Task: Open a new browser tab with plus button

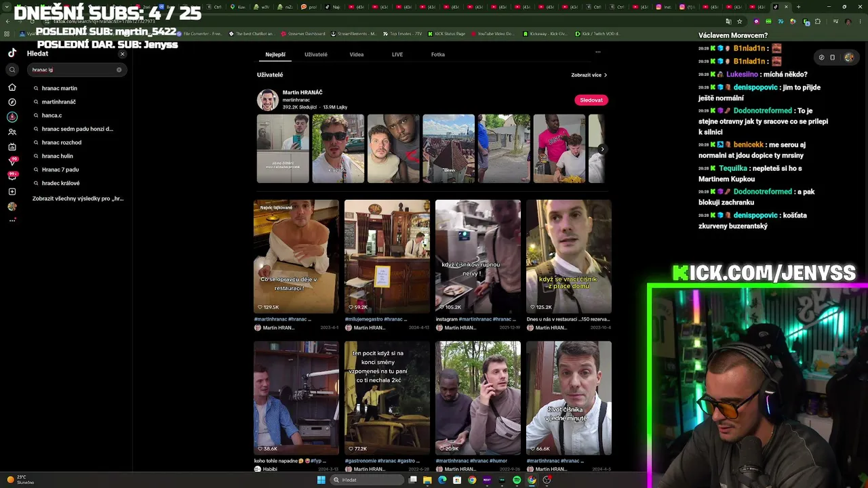Action: (x=798, y=7)
